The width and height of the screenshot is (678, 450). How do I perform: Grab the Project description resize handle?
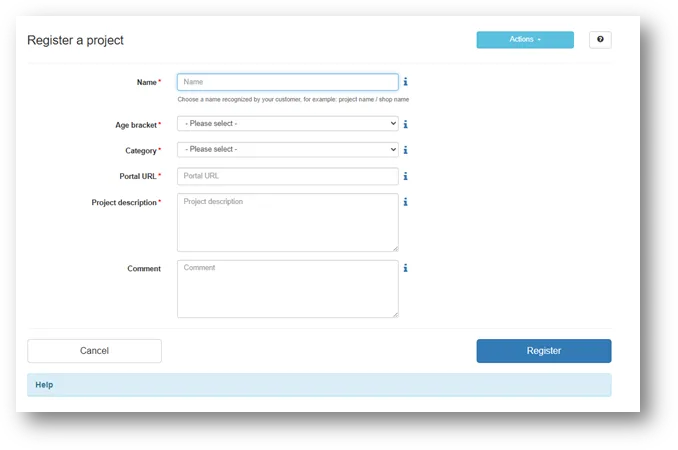tap(395, 249)
